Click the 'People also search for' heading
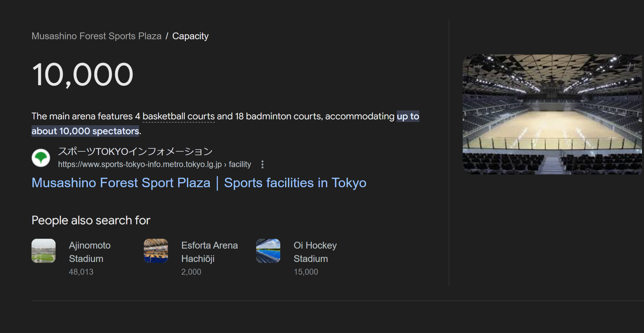 (x=91, y=220)
